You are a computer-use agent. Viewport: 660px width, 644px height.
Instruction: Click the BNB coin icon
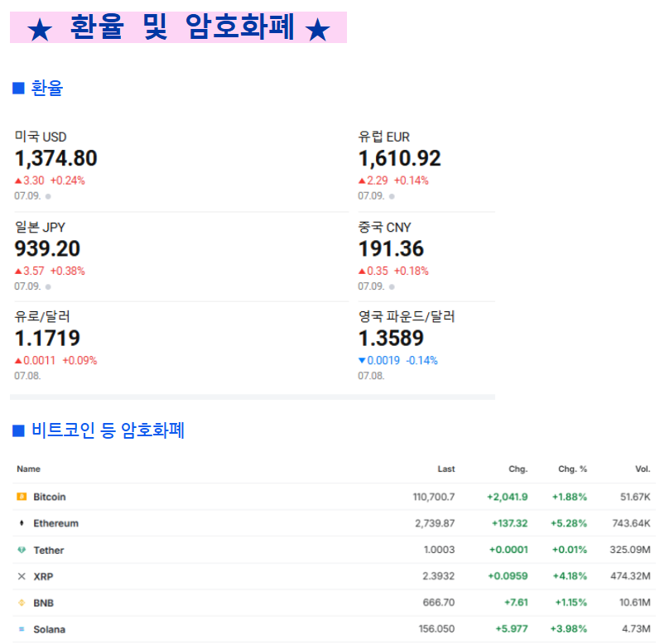tap(22, 603)
